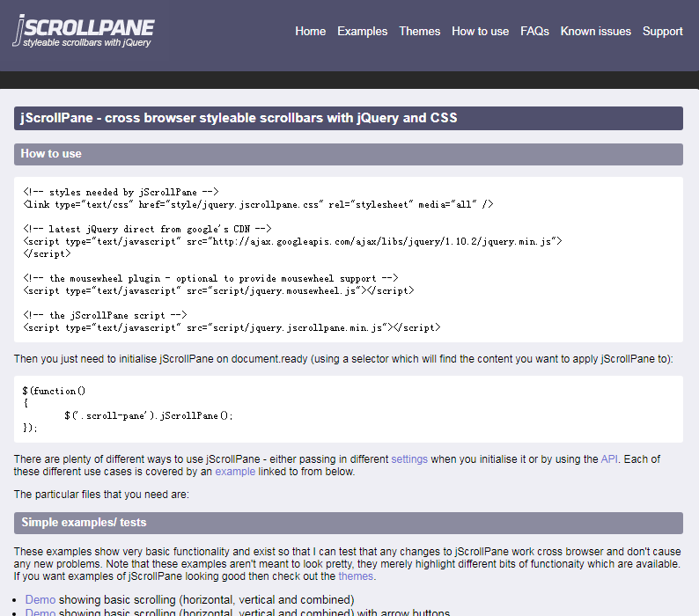Open the Home nav item
This screenshot has width=699, height=616.
(310, 31)
